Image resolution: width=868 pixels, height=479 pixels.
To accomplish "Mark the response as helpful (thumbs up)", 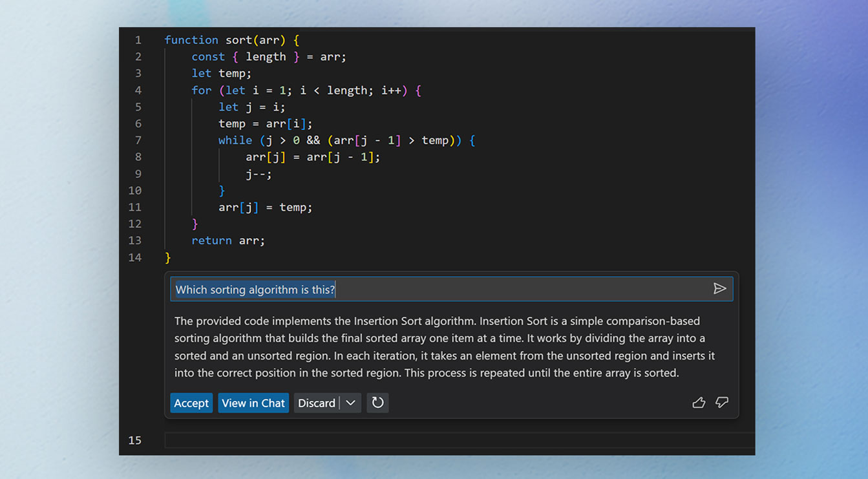I will [699, 403].
